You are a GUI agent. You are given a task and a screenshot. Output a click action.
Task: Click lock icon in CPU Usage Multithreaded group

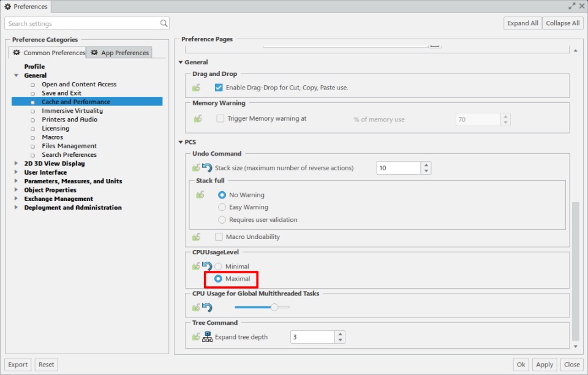pyautogui.click(x=197, y=308)
